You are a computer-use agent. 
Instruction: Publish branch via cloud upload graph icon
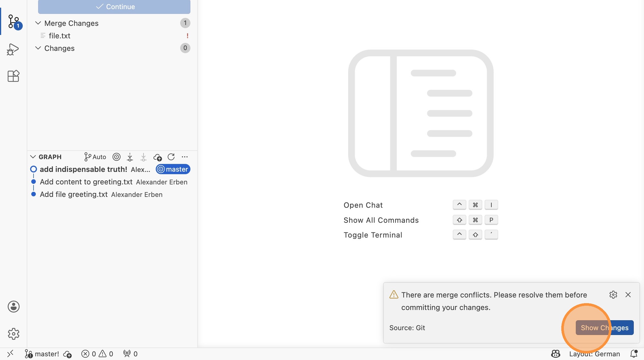pos(157,157)
